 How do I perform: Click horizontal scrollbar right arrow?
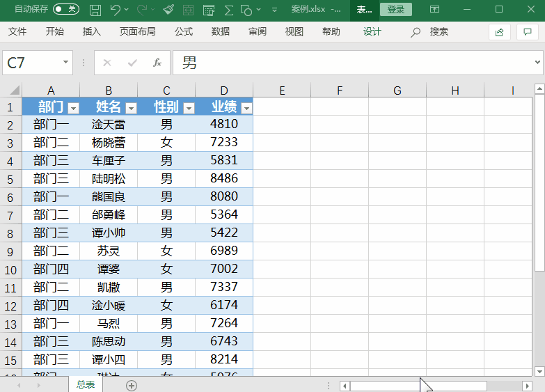click(528, 386)
